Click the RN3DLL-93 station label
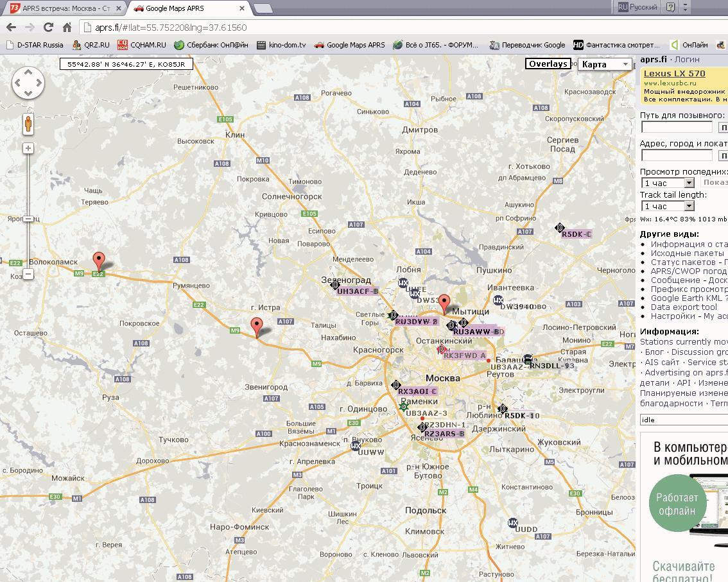The image size is (728, 582). 552,366
